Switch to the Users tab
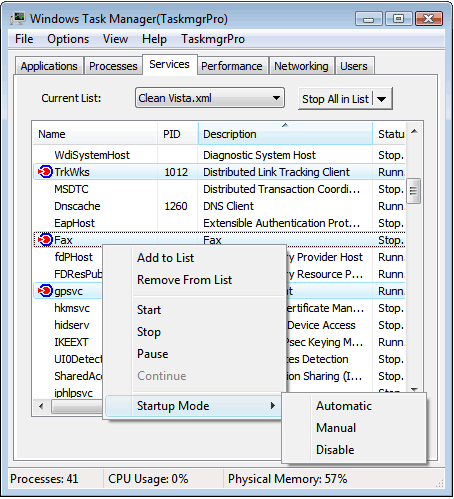Screen dimensions: 454x499 354,66
